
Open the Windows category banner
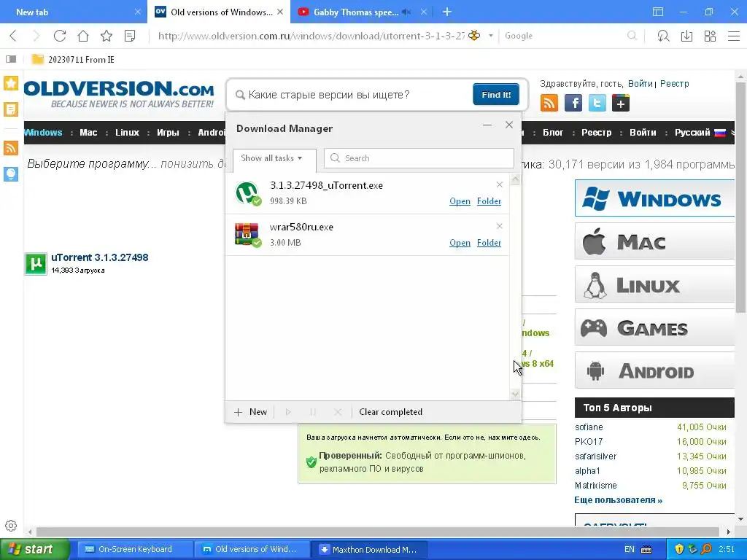(654, 198)
